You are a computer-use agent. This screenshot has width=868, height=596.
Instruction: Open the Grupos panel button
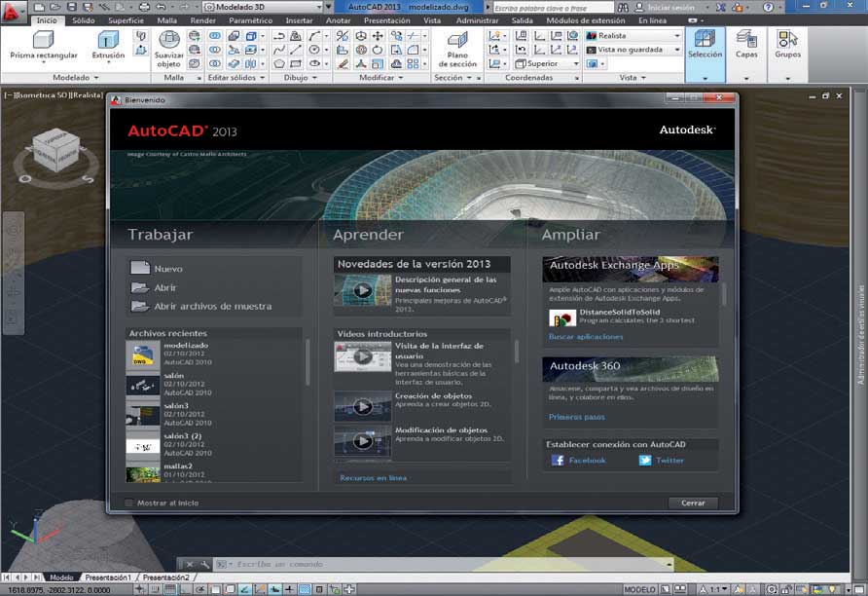[x=788, y=55]
